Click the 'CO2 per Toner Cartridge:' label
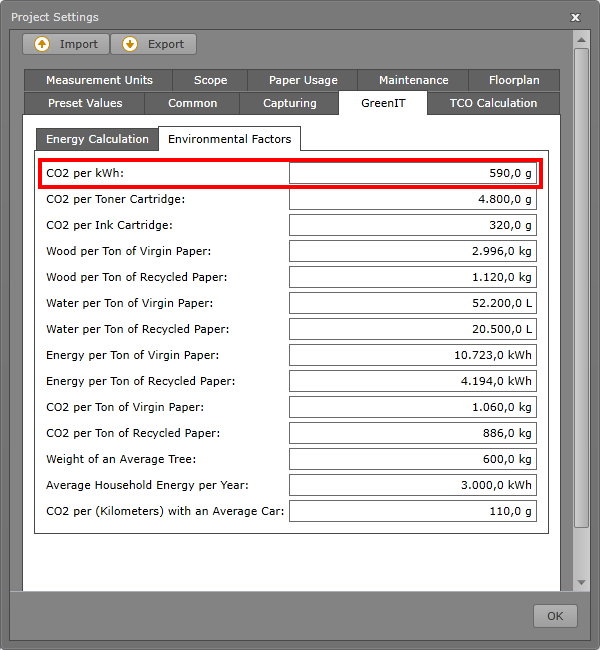This screenshot has width=600, height=650. tap(116, 199)
